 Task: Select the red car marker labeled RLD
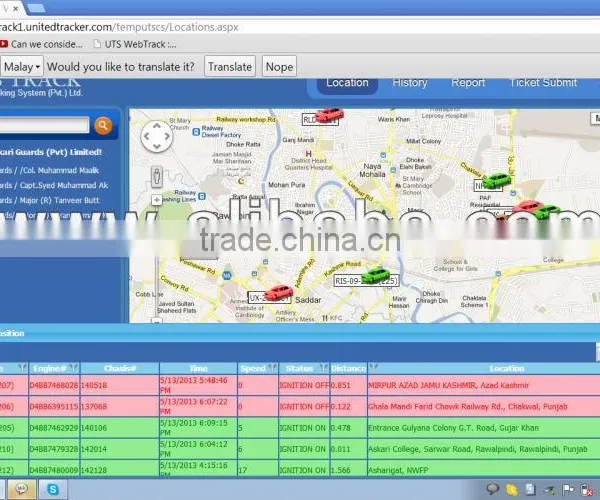pyautogui.click(x=329, y=115)
